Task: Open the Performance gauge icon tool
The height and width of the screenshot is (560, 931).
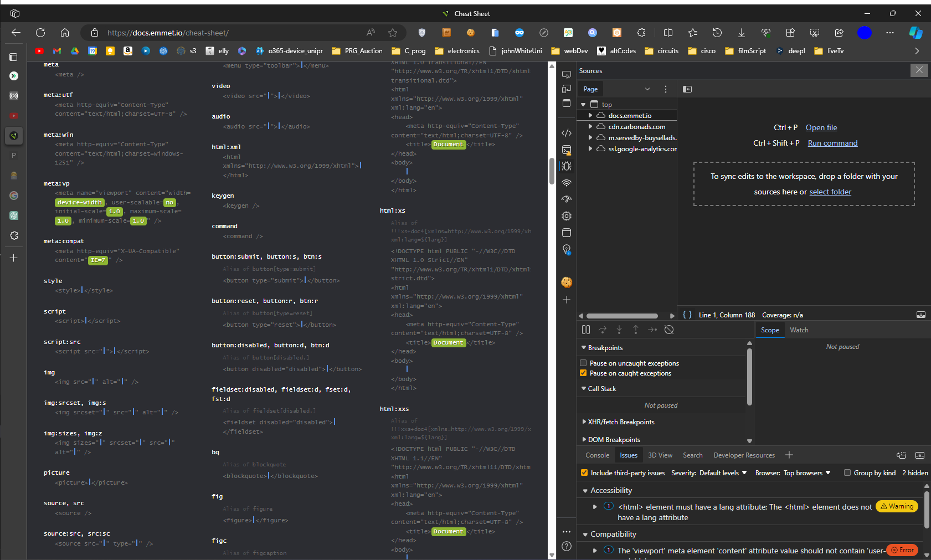Action: (567, 199)
